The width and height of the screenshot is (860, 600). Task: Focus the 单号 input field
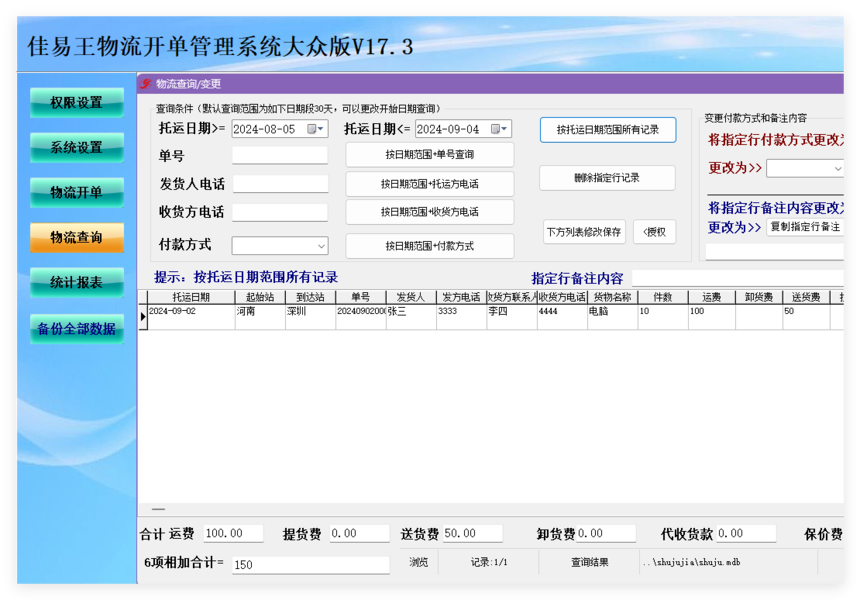280,155
